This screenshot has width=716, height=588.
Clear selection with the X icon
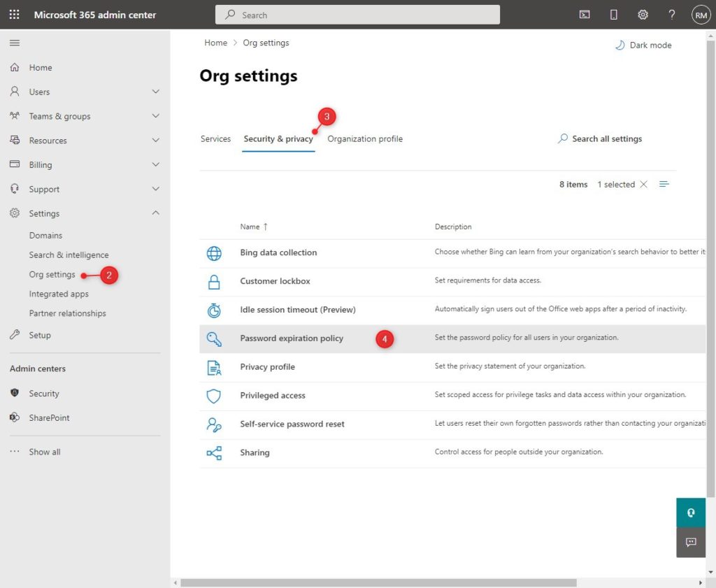pos(643,184)
